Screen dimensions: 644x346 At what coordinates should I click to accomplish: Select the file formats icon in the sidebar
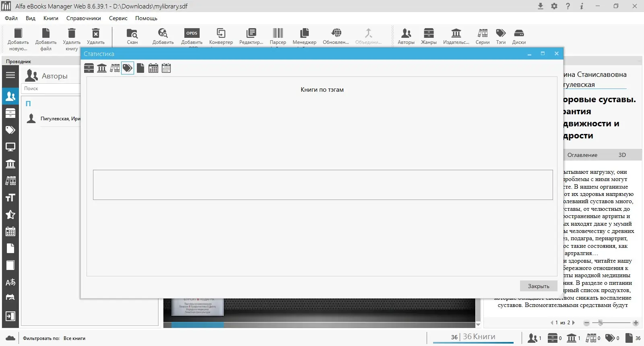tap(10, 248)
